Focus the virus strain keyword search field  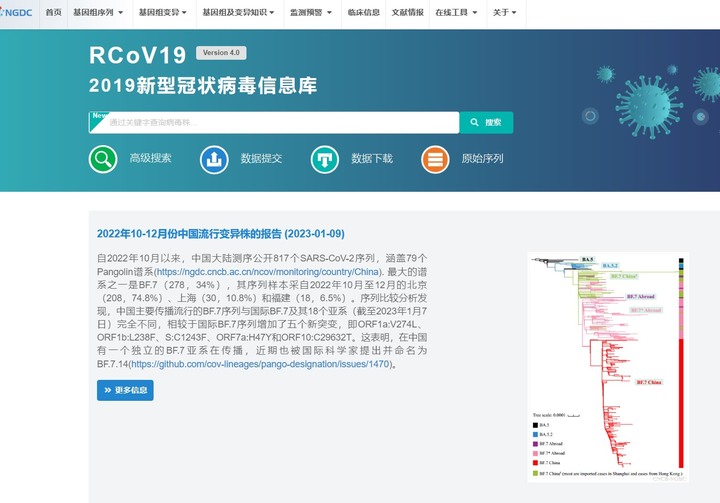coord(274,123)
